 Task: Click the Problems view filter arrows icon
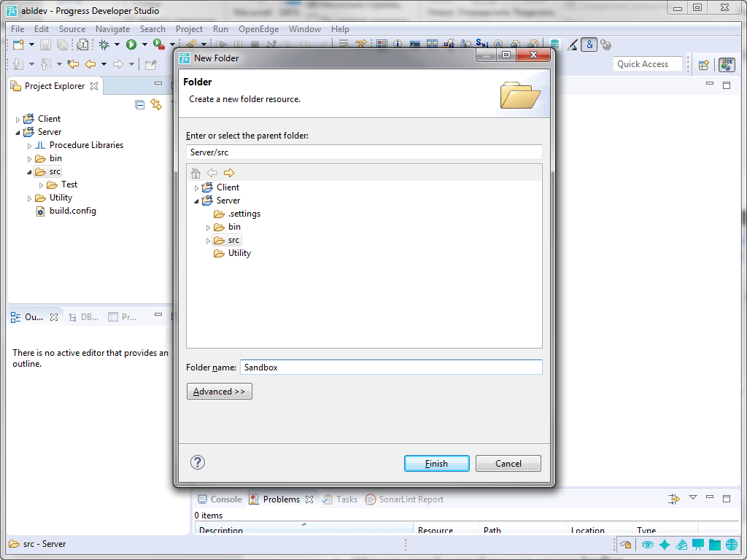point(673,499)
